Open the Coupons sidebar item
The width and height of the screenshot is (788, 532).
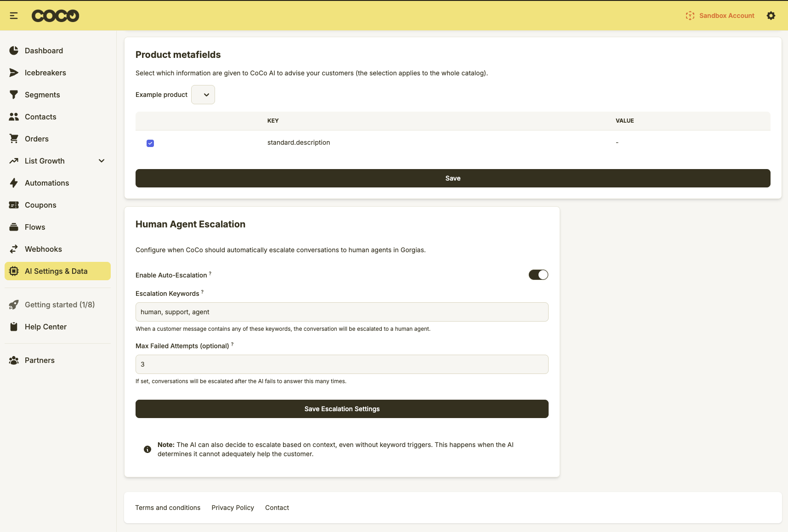coord(40,205)
